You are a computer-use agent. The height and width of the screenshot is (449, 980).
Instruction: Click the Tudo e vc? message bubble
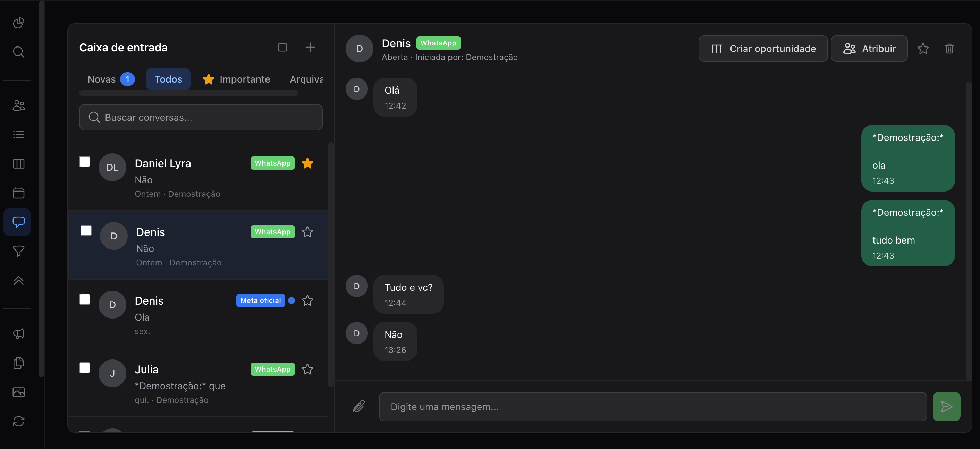pos(408,295)
